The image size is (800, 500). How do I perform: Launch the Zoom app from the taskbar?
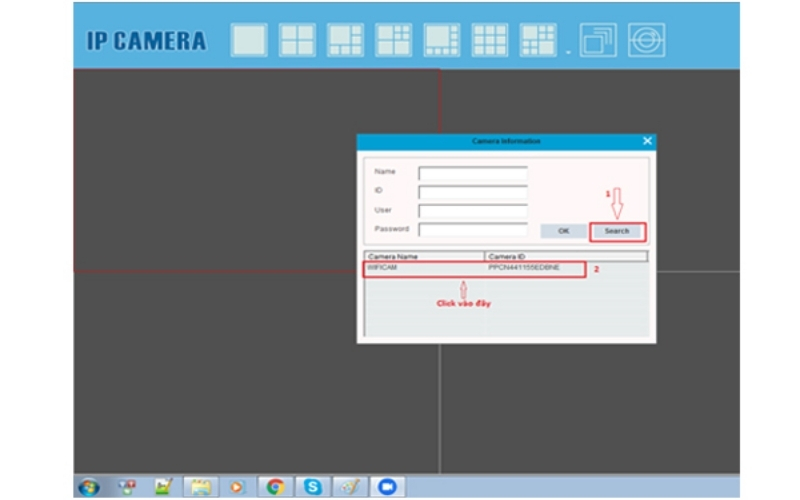pyautogui.click(x=387, y=487)
